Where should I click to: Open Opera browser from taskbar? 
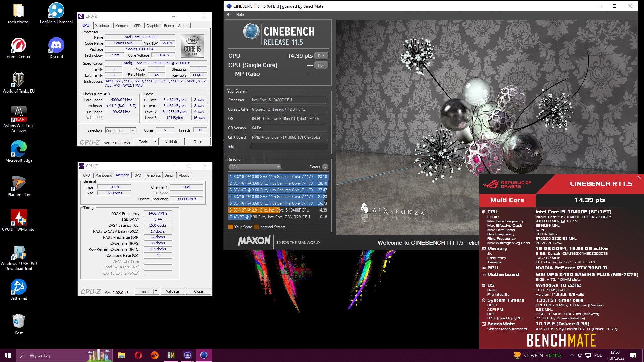point(138,355)
